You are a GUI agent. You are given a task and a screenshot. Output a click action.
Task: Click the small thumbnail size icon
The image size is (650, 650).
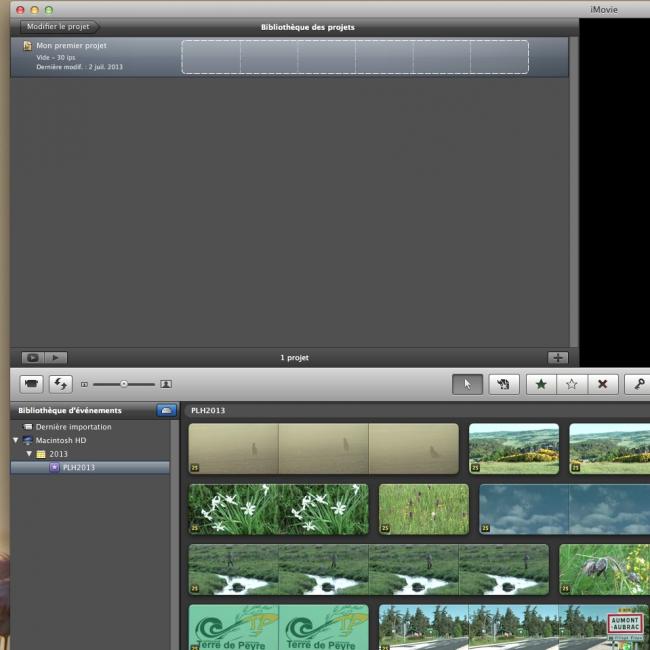[84, 384]
